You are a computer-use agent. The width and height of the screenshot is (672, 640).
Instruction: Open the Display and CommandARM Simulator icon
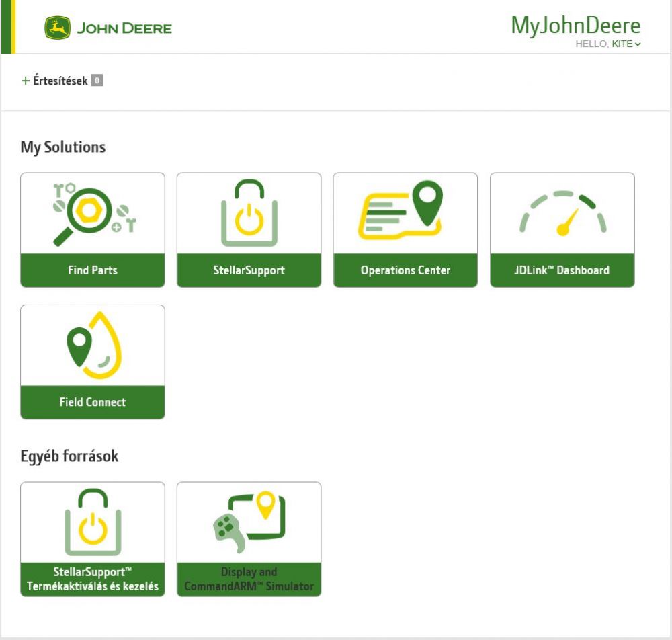tap(249, 522)
